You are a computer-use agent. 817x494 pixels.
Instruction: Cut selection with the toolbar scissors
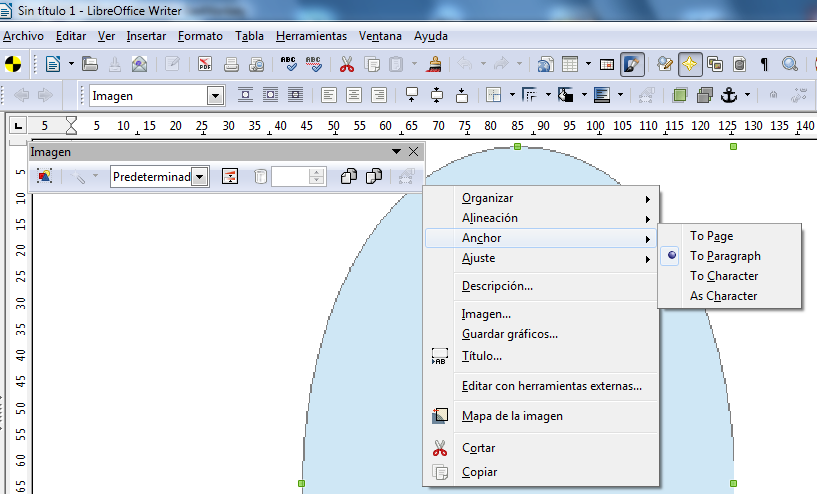(x=346, y=65)
